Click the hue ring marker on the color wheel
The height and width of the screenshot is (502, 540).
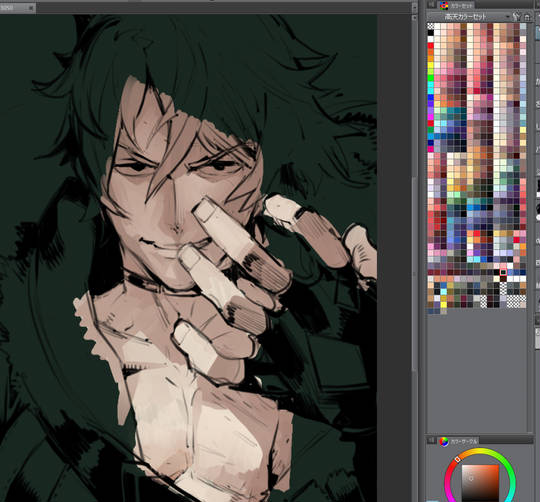pos(457,459)
